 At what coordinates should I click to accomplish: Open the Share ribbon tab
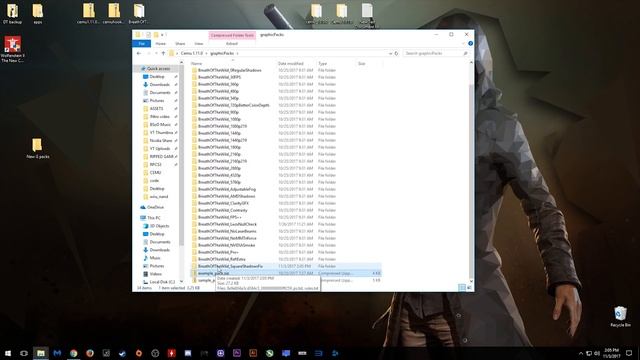pyautogui.click(x=180, y=44)
